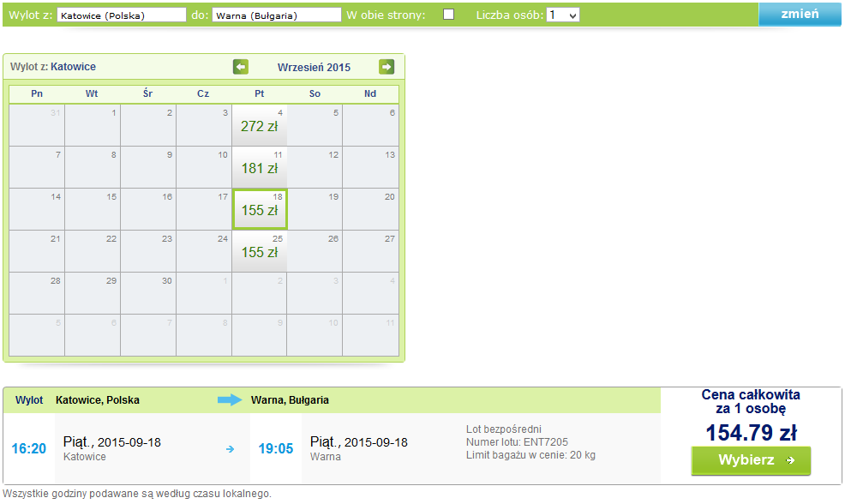Click the 'Pt' weekday column header

click(x=259, y=93)
